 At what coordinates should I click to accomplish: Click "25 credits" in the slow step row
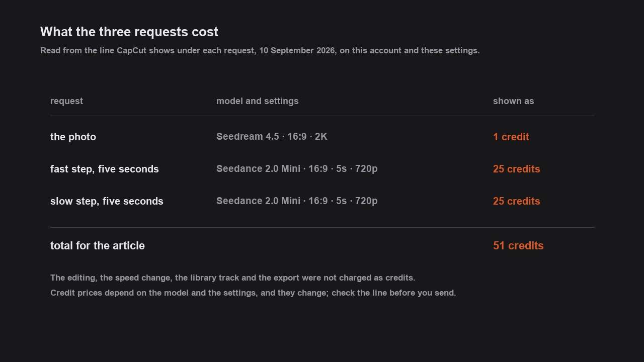[x=516, y=201]
